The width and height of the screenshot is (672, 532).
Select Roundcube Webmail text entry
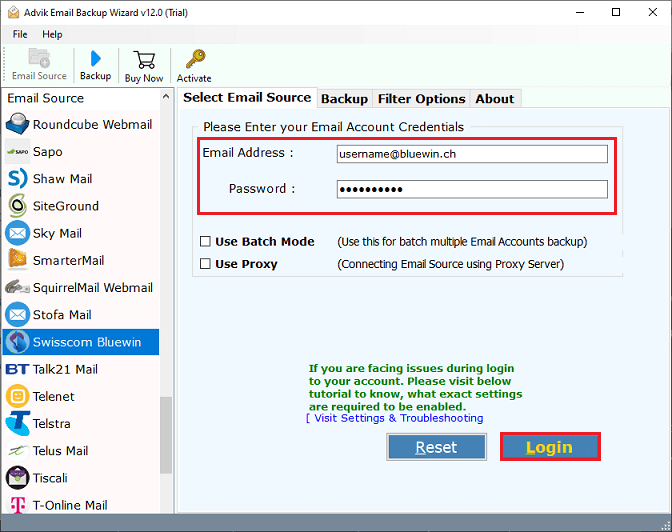(93, 124)
